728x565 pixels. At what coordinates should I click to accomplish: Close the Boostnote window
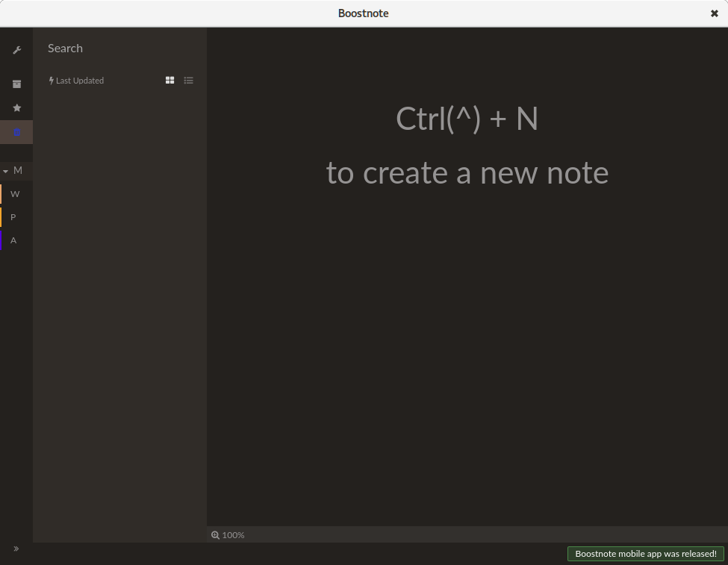(715, 13)
